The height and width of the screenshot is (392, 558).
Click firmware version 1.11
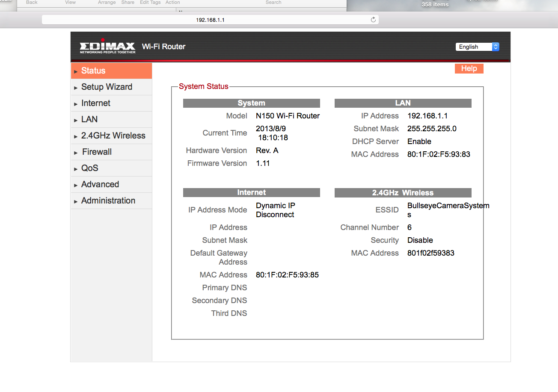263,163
